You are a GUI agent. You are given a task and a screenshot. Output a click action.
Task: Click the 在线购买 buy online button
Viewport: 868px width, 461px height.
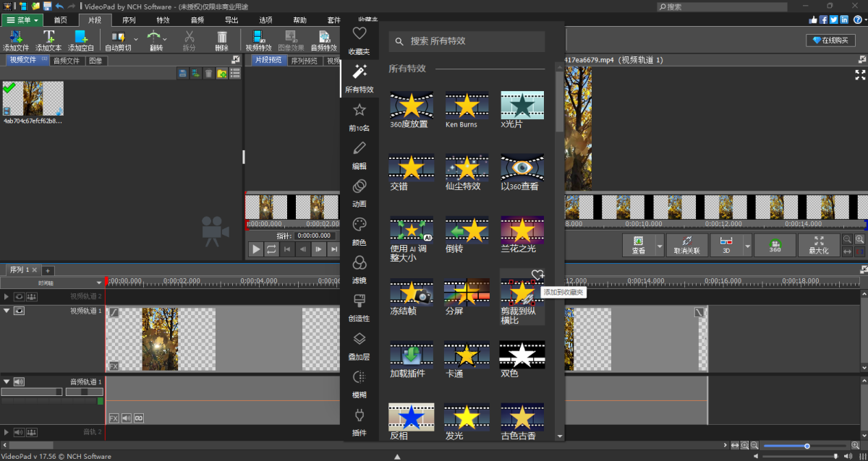pos(831,40)
